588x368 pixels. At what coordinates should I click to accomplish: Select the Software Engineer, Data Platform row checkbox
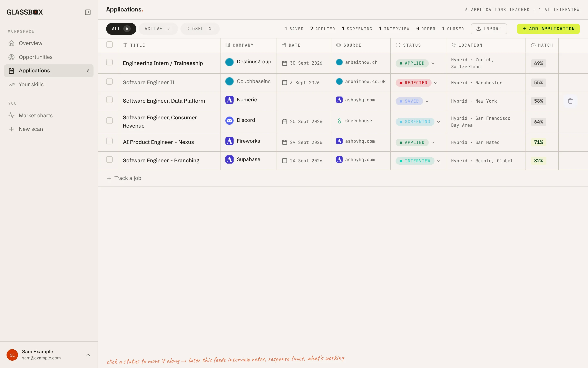point(109,100)
